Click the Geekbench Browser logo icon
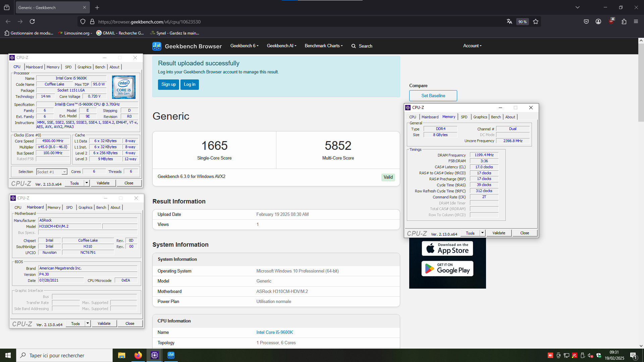The height and width of the screenshot is (362, 644). coord(157,46)
